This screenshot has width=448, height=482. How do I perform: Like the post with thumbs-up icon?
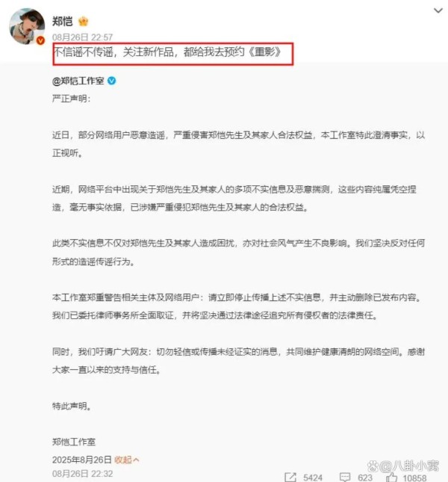(x=391, y=477)
